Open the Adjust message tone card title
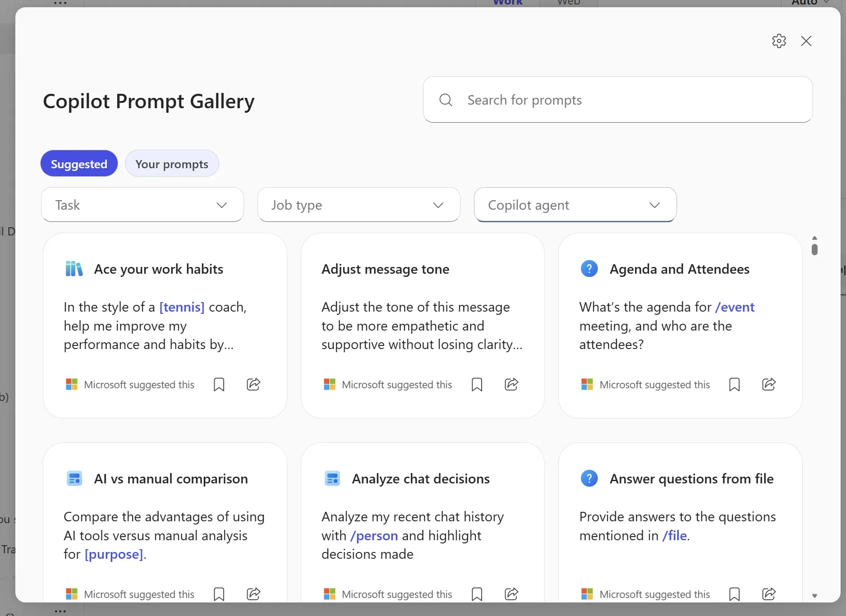This screenshot has width=846, height=616. [386, 269]
